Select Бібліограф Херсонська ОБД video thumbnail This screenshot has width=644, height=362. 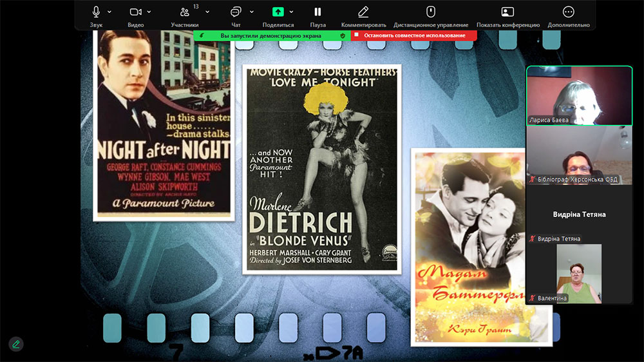pyautogui.click(x=579, y=155)
